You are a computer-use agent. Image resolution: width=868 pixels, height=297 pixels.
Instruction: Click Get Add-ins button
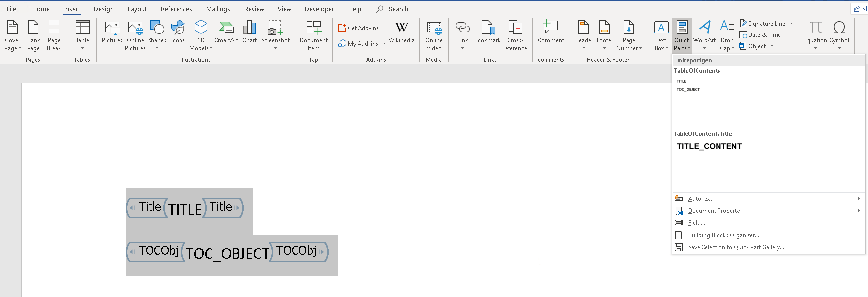[x=359, y=28]
